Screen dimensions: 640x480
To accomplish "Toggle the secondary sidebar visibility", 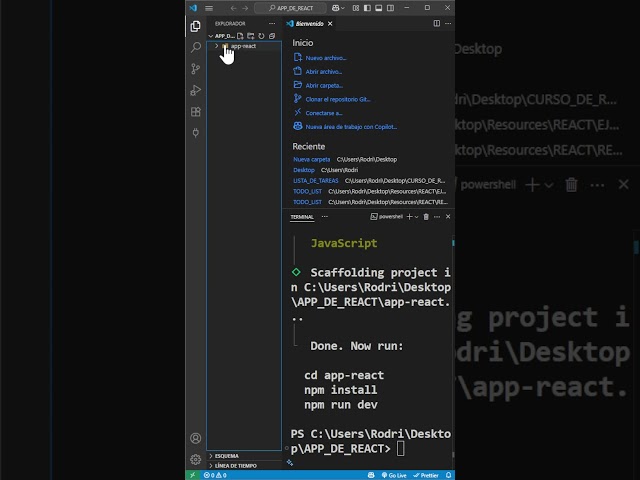I will click(x=391, y=8).
